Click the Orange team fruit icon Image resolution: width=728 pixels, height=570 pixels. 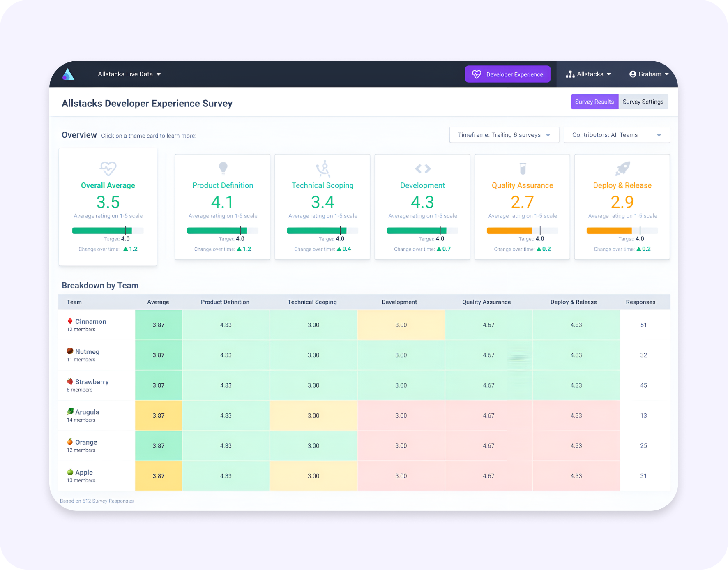pos(70,442)
